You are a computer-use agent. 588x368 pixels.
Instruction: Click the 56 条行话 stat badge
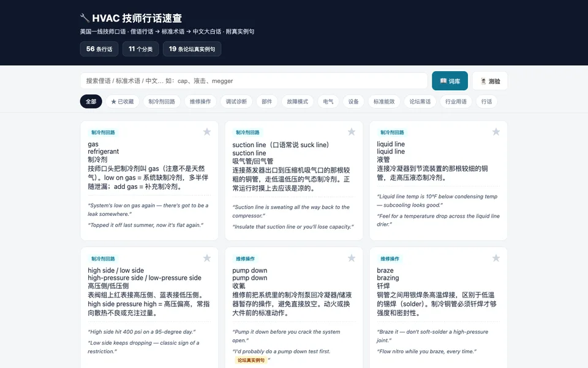point(99,49)
